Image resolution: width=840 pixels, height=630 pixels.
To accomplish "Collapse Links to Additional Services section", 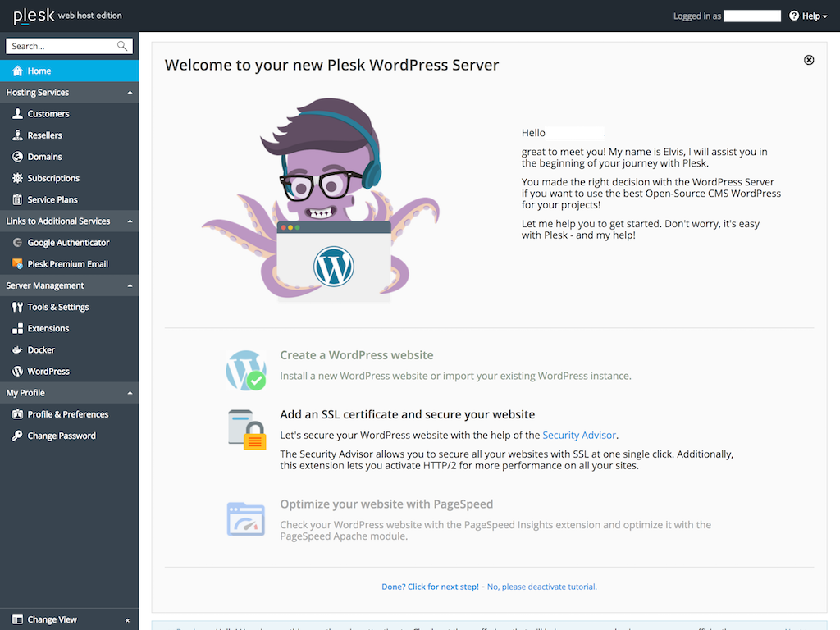I will 130,221.
